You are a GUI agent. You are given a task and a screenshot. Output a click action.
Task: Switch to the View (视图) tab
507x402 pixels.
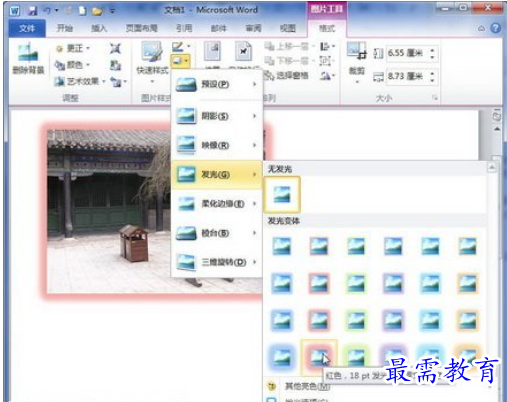click(288, 28)
